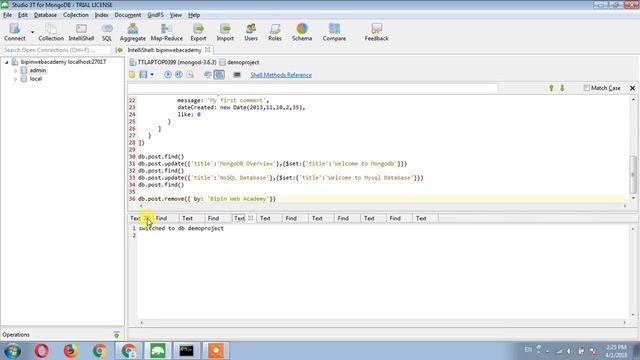
Task: Open Opera from the taskbar
Action: [42, 351]
